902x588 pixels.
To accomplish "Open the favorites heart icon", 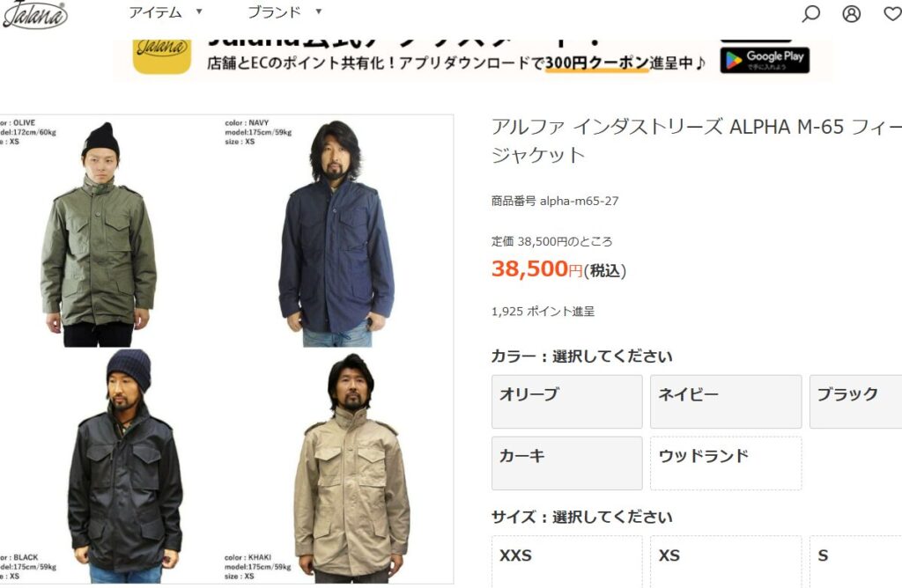I will (x=893, y=13).
